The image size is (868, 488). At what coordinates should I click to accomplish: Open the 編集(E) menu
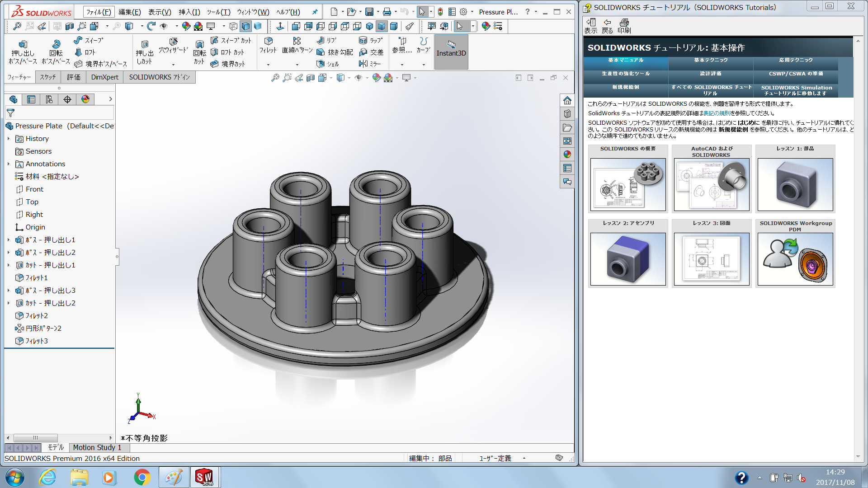point(130,12)
